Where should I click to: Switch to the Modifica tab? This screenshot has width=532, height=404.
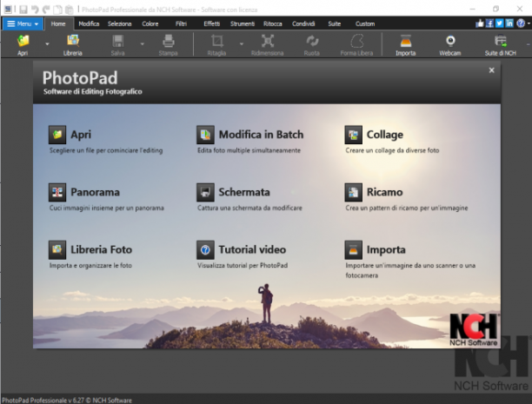[89, 23]
